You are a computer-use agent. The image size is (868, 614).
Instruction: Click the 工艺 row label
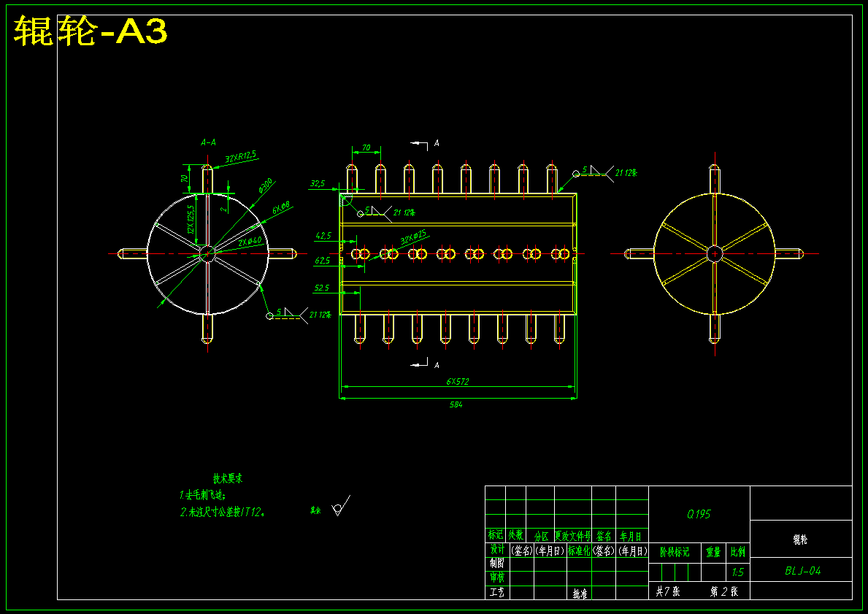497,592
